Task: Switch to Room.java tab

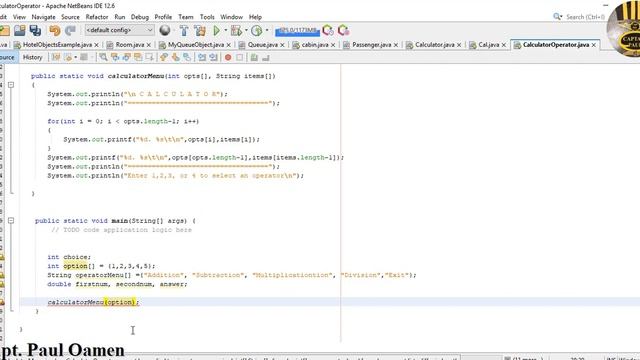Action: tap(129, 44)
